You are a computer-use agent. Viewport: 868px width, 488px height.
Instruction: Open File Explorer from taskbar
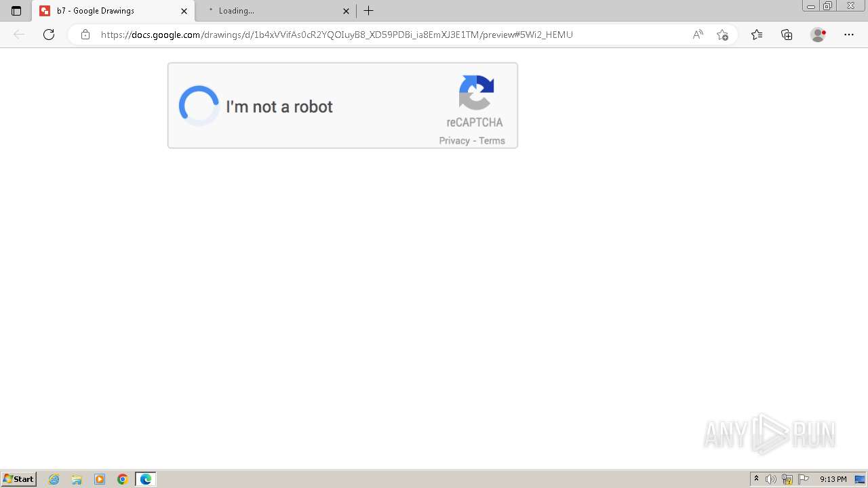(x=77, y=479)
